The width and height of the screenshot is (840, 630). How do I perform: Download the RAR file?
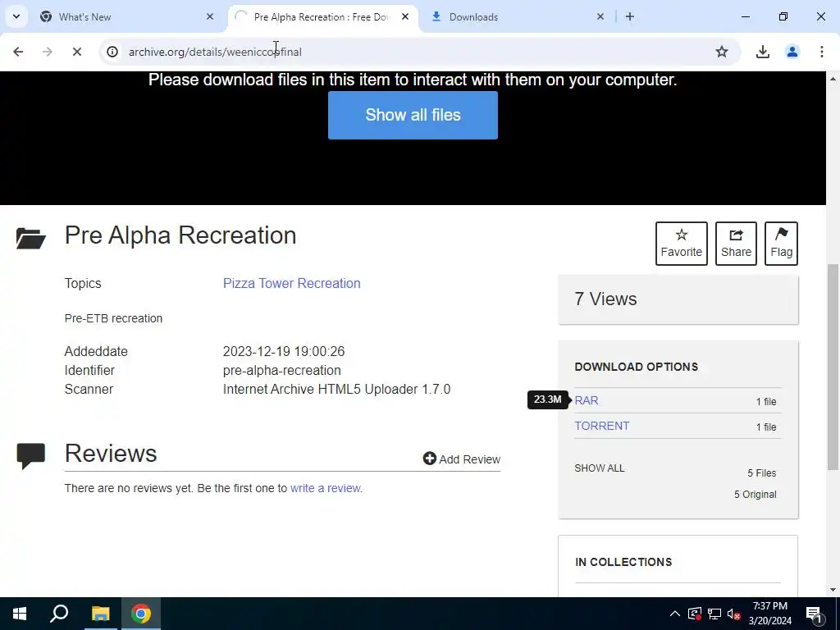pyautogui.click(x=587, y=400)
